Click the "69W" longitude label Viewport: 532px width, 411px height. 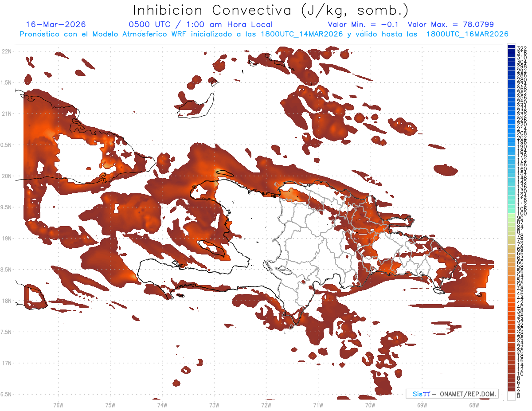[422, 405]
